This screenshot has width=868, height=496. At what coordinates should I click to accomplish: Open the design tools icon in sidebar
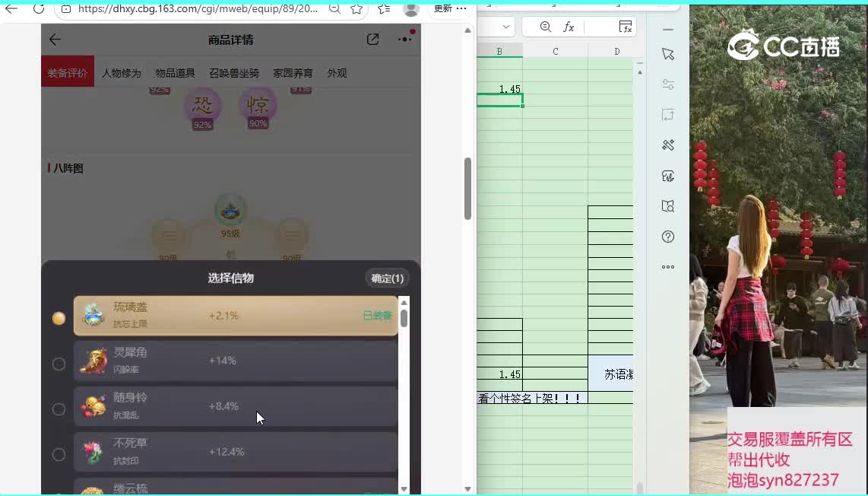click(x=668, y=145)
